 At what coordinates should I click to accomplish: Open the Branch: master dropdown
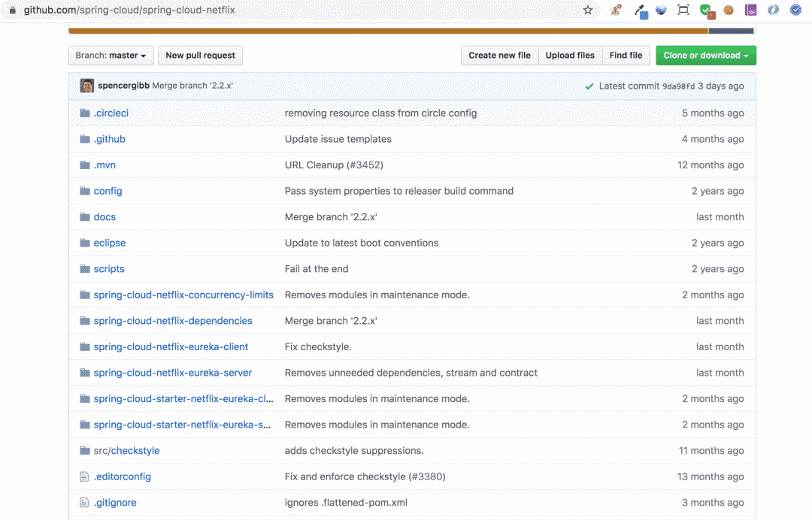click(111, 56)
